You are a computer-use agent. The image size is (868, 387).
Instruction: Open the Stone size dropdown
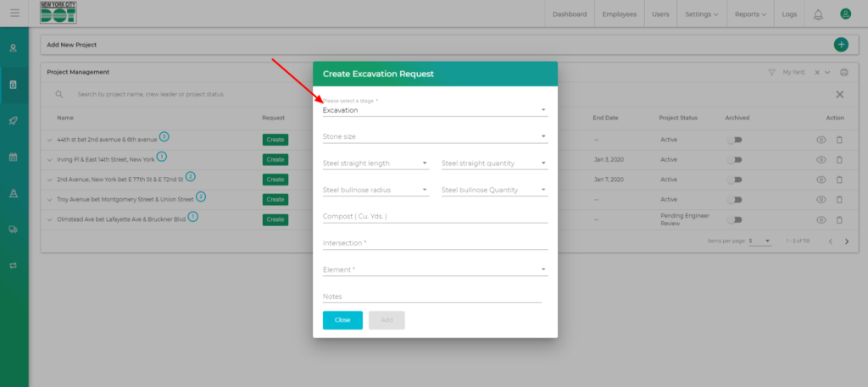(434, 135)
